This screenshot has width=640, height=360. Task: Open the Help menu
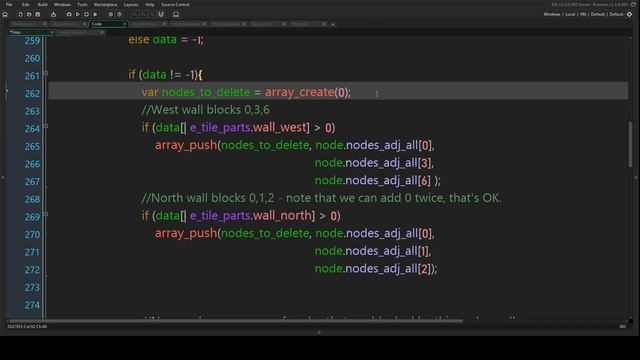pyautogui.click(x=150, y=4)
